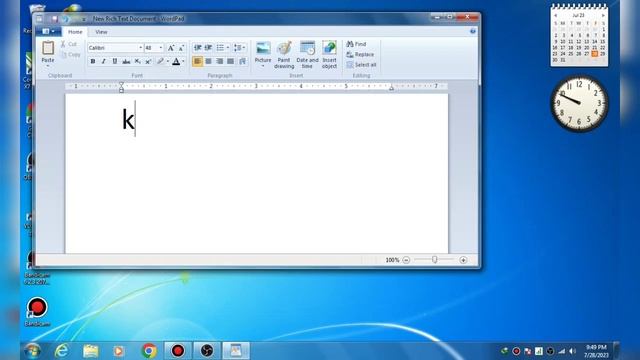The height and width of the screenshot is (360, 640).
Task: Click the OBS Studio taskbar icon
Action: coord(207,351)
